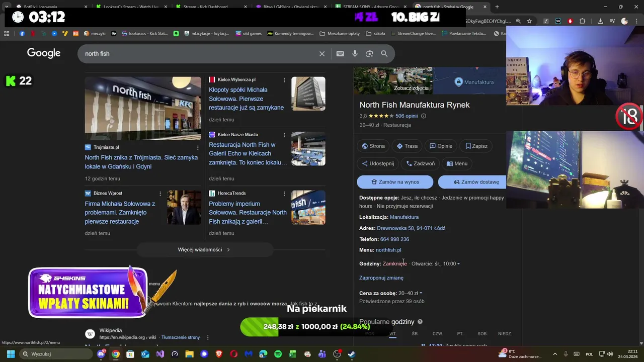Open options for the Kielce.Wyborcza.pl article

click(x=284, y=80)
